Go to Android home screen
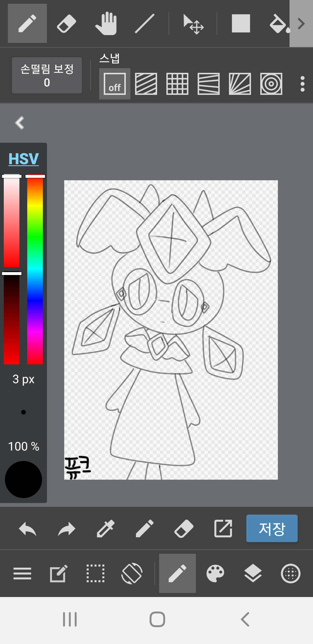The image size is (313, 644). 157,619
